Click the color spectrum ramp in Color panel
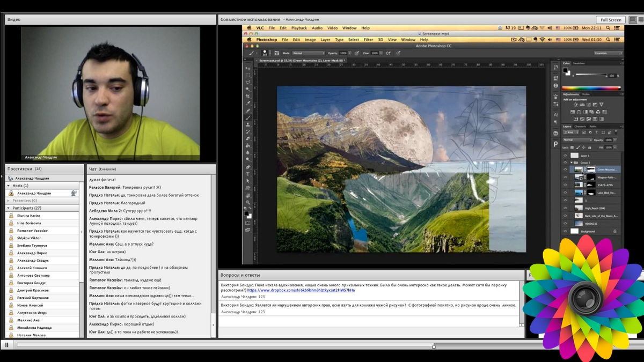Viewport: 644px width, 362px height. (x=591, y=88)
